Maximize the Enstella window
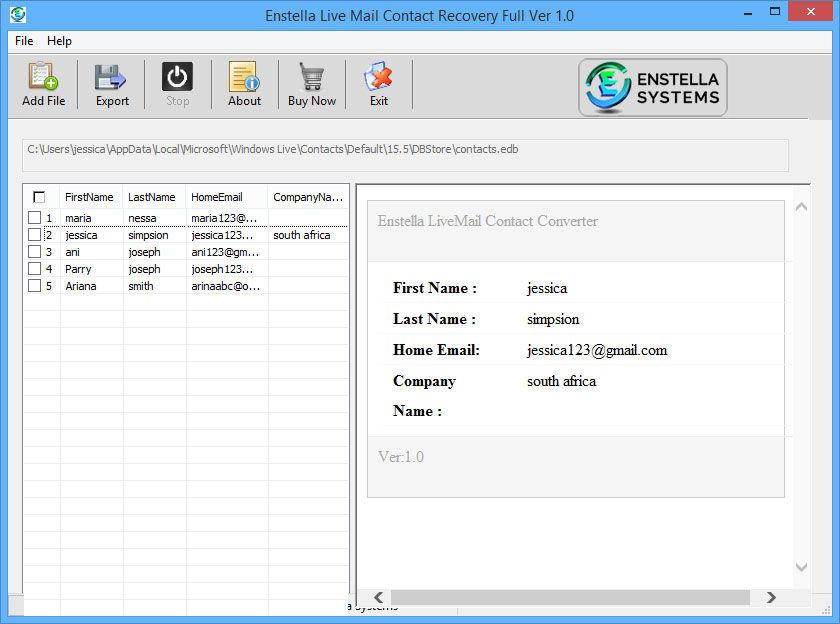Viewport: 840px width, 624px height. coord(775,11)
